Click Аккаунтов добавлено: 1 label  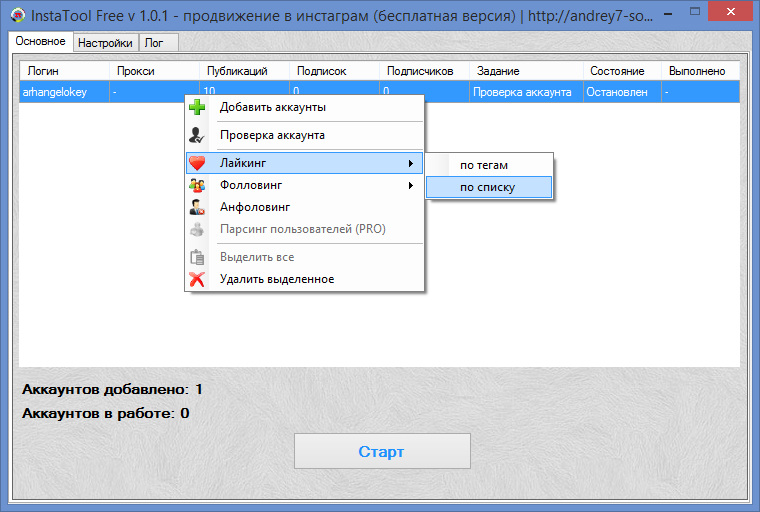112,389
